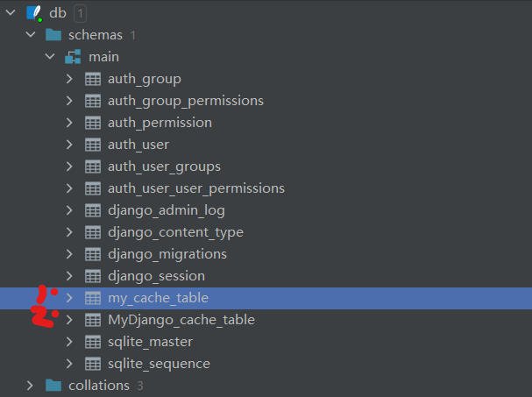Click the schemas folder icon
The image size is (532, 397).
click(53, 35)
